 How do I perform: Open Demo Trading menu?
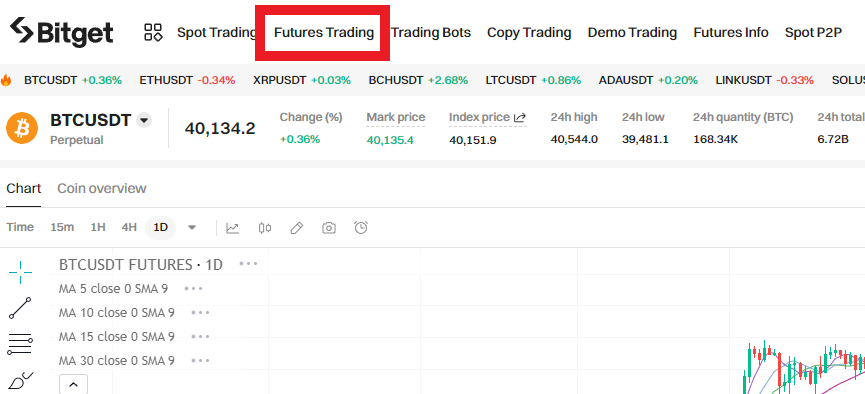(x=632, y=33)
